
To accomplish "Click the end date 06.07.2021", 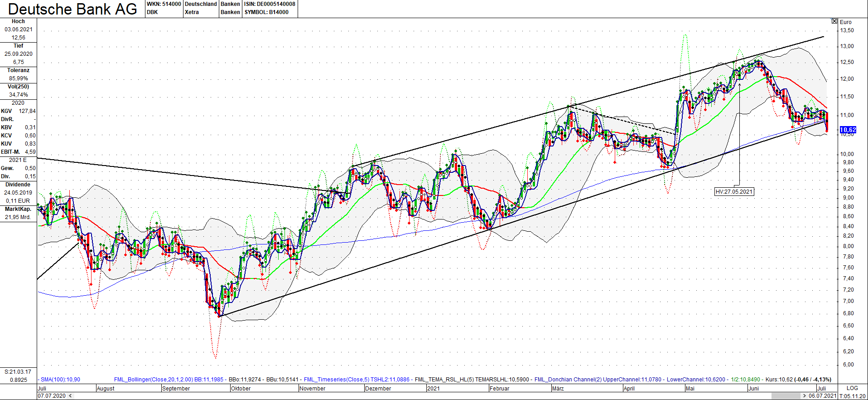I will pyautogui.click(x=822, y=396).
